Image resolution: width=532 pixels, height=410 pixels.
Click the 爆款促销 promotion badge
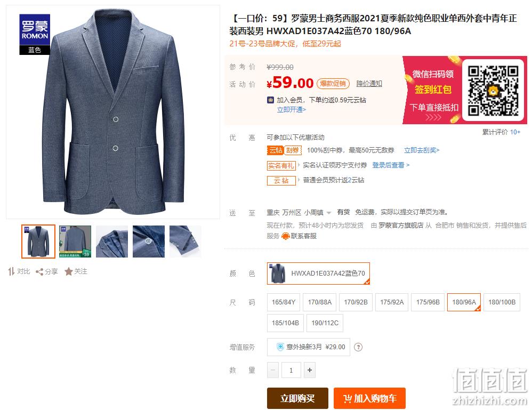(x=333, y=84)
